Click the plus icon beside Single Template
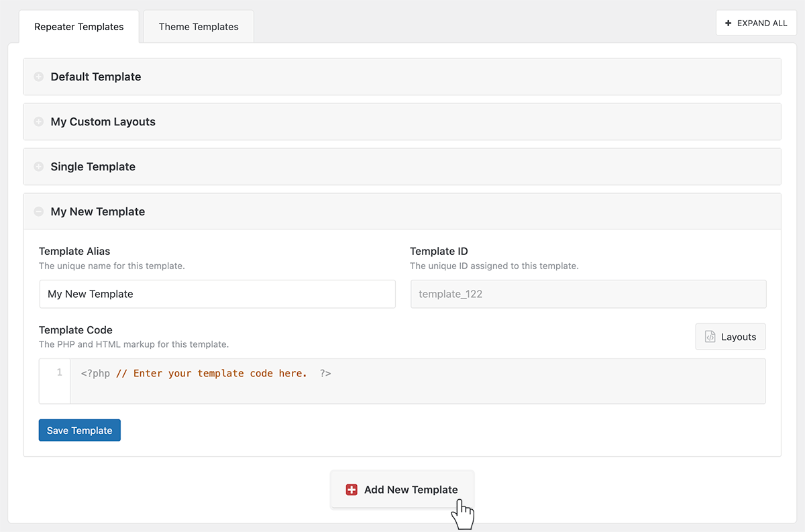Image resolution: width=805 pixels, height=532 pixels. [x=39, y=167]
